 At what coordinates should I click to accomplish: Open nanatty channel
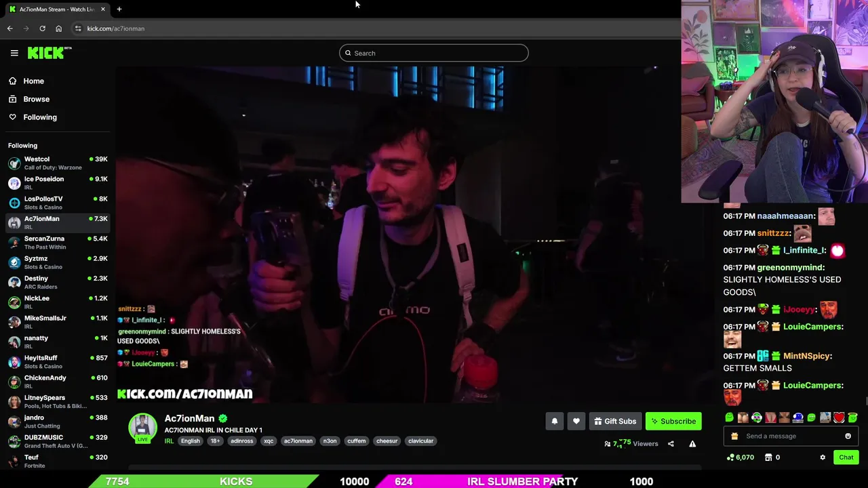point(57,342)
